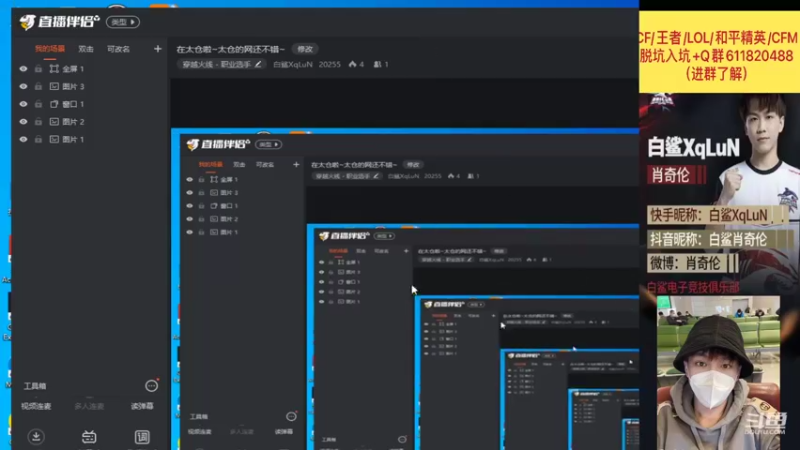
Task: Add a new scene with the plus icon
Action: (x=158, y=49)
